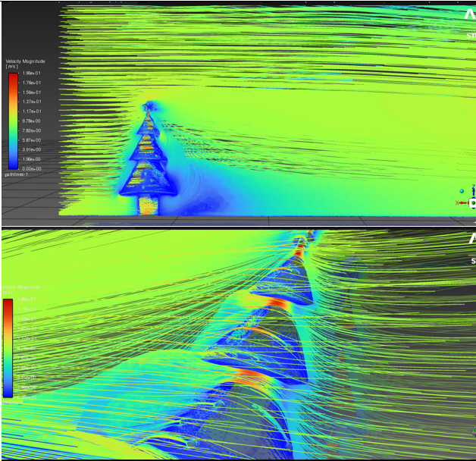Select the velocity colormap bar in upper view
476x461 pixels.
(x=13, y=121)
